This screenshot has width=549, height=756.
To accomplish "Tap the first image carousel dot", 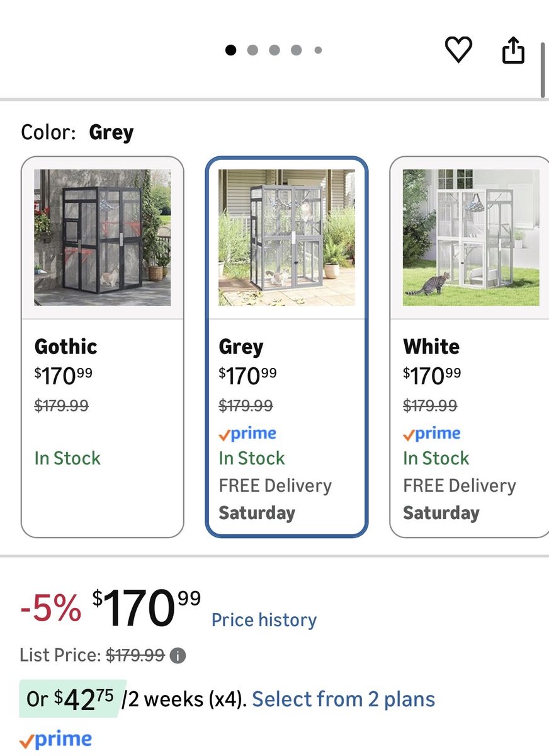I will [231, 50].
